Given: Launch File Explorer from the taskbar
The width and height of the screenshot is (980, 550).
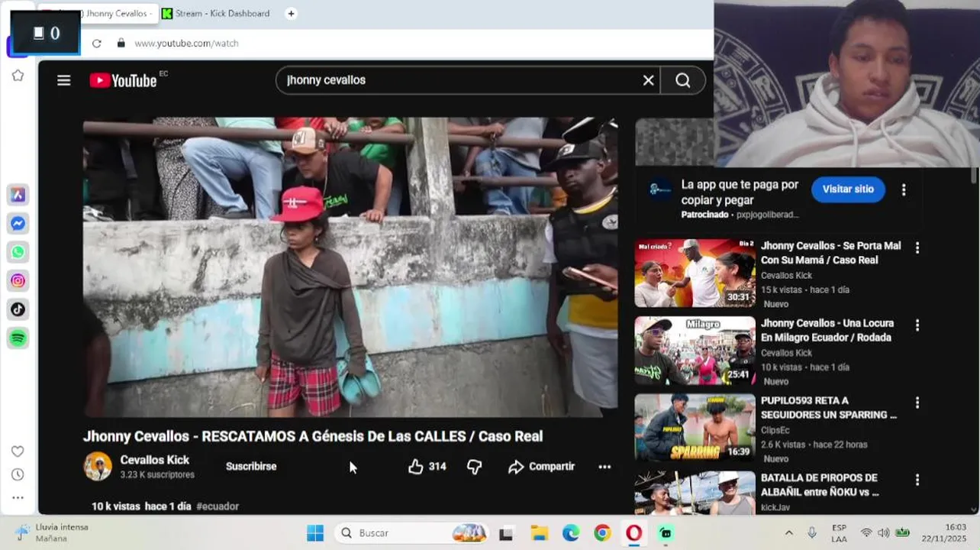Looking at the screenshot, I should (539, 533).
